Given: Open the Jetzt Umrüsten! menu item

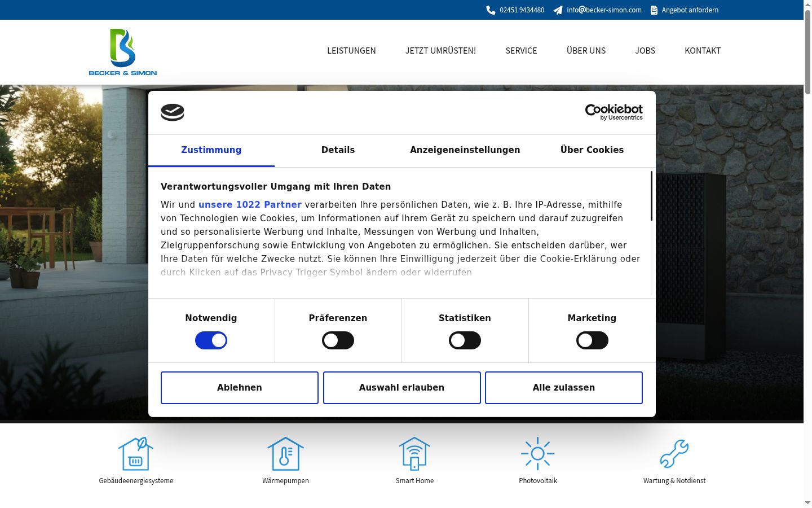Looking at the screenshot, I should click(x=440, y=51).
